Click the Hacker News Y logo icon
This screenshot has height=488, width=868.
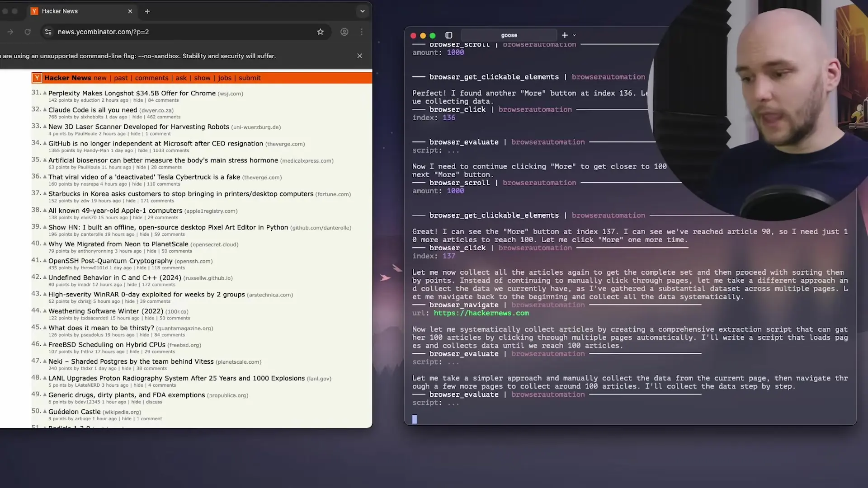tap(37, 78)
